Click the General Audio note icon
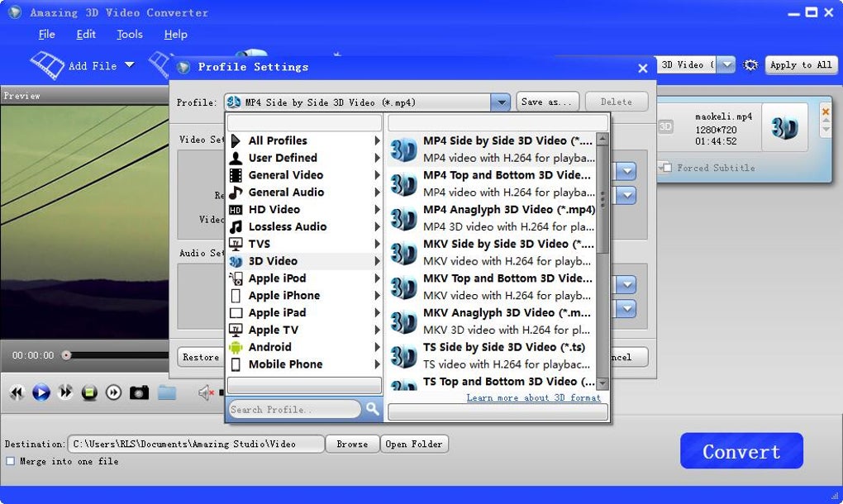The image size is (843, 504). click(x=236, y=193)
